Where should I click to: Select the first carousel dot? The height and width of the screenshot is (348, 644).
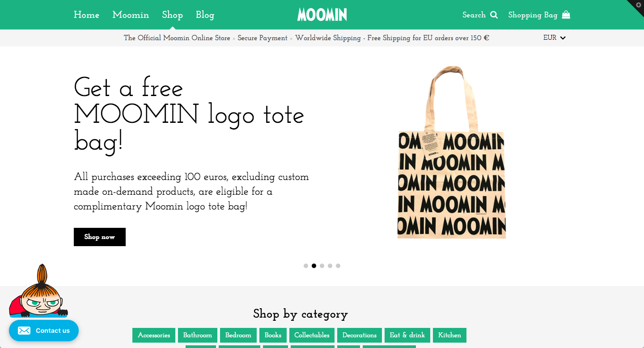(306, 266)
